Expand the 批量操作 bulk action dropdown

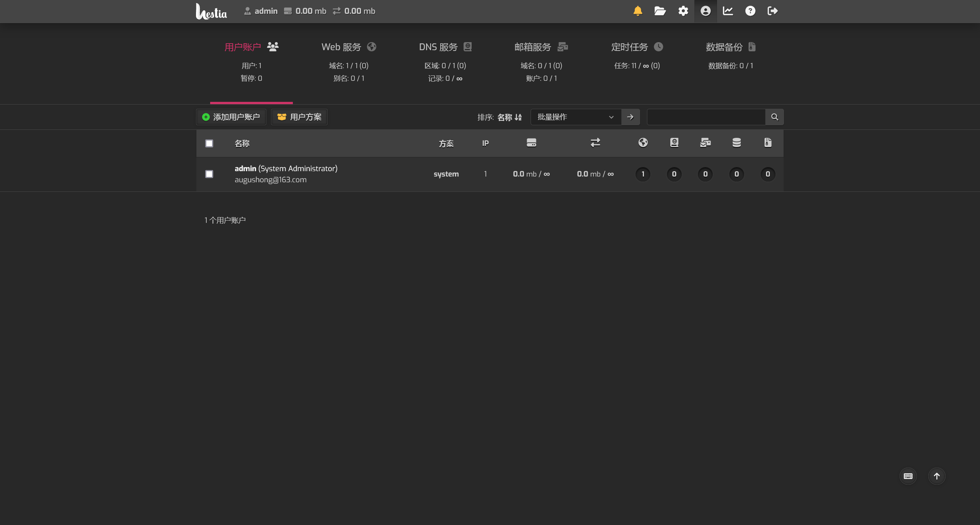[x=575, y=117]
